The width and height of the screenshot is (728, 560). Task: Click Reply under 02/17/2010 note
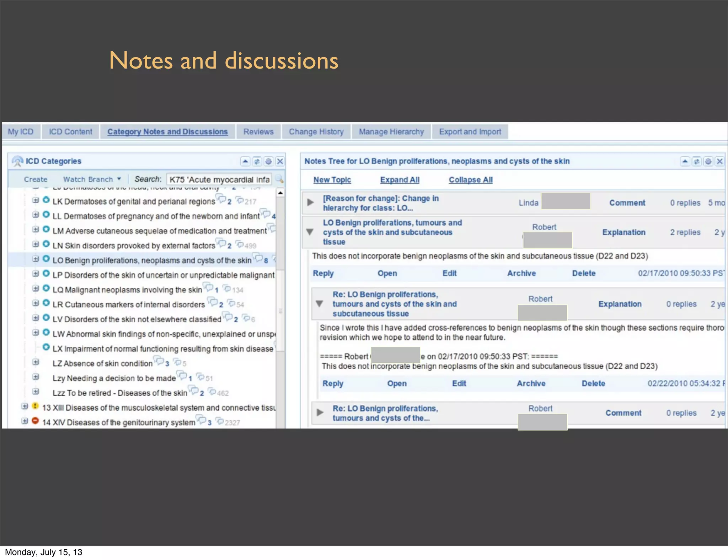[323, 273]
